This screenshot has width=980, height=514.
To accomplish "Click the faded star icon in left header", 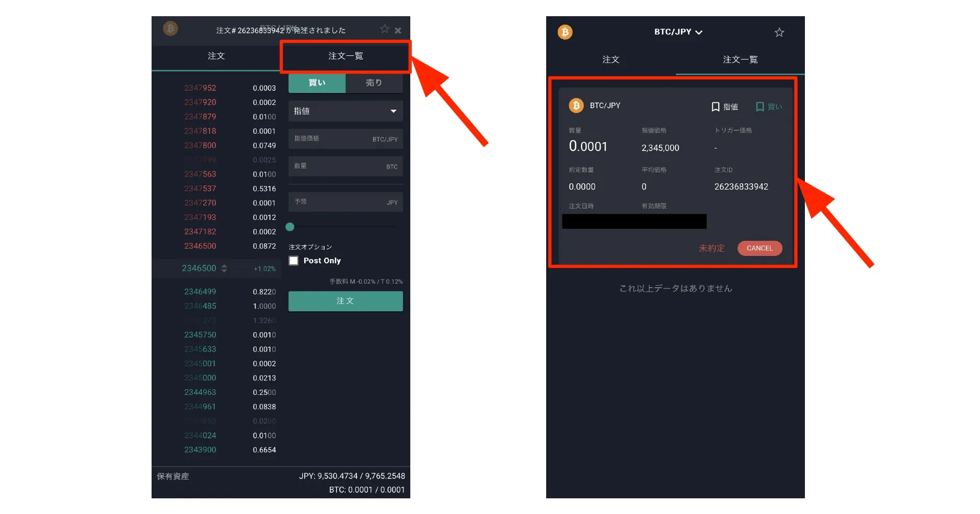I will (385, 29).
